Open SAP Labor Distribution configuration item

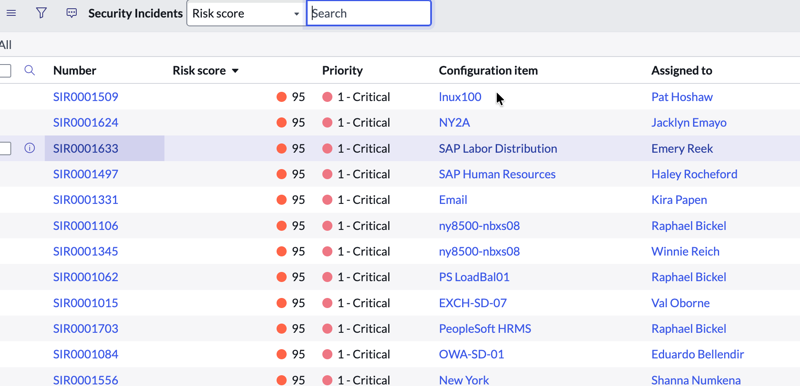[498, 148]
